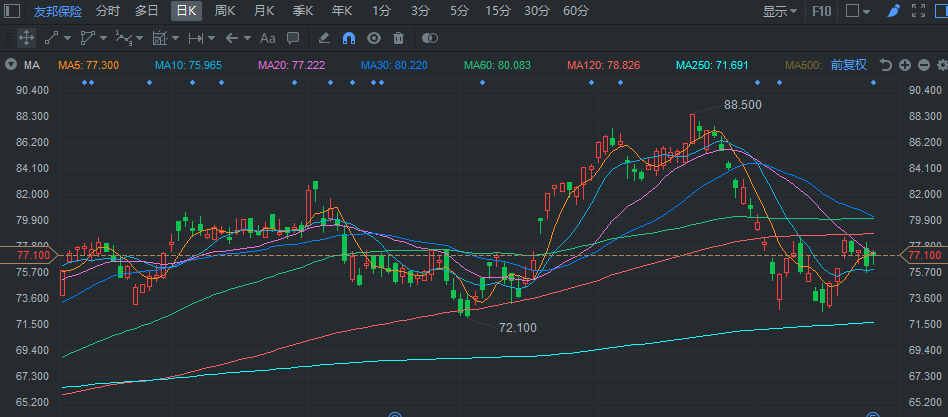
Task: Open trend line tool dropdown arrow
Action: click(x=67, y=38)
